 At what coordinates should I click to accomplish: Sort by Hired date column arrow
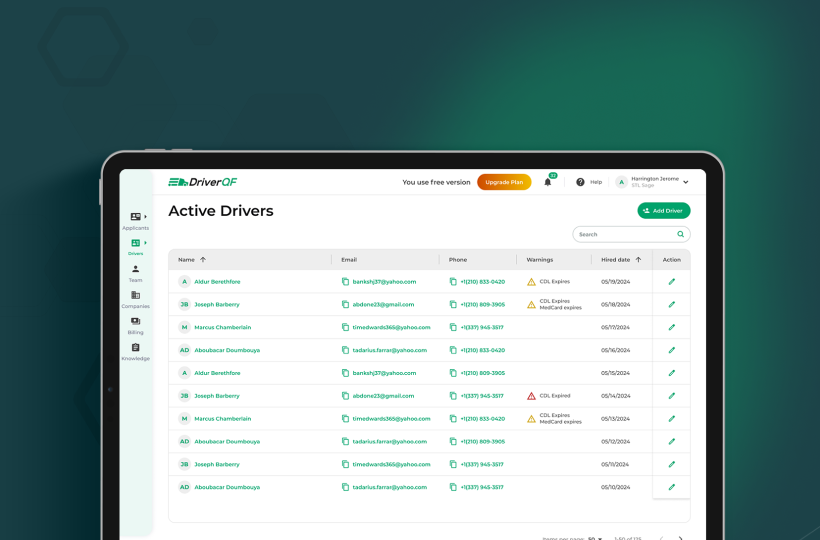point(637,259)
